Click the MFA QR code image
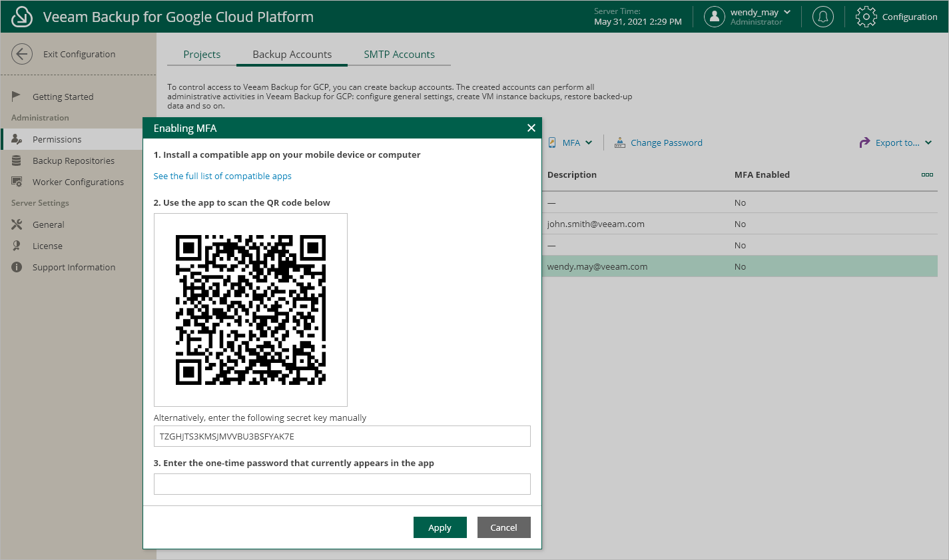949x560 pixels. coord(250,310)
